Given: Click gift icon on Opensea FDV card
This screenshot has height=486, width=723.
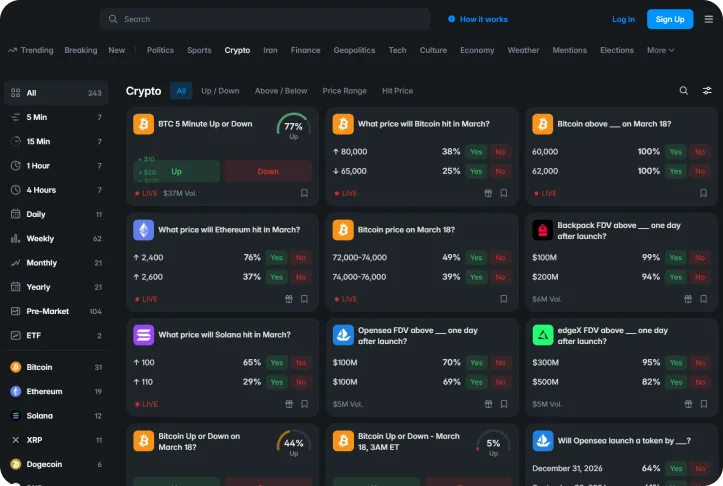Looking at the screenshot, I should pyautogui.click(x=488, y=404).
